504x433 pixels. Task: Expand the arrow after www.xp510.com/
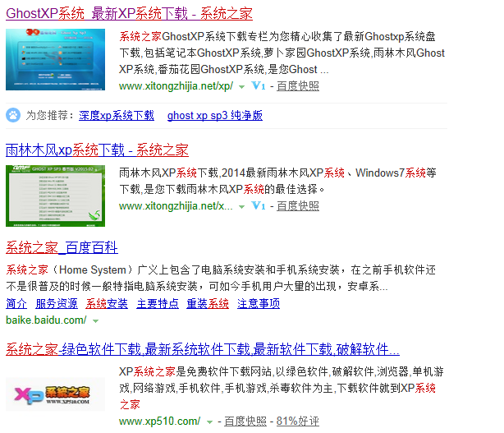tap(209, 422)
